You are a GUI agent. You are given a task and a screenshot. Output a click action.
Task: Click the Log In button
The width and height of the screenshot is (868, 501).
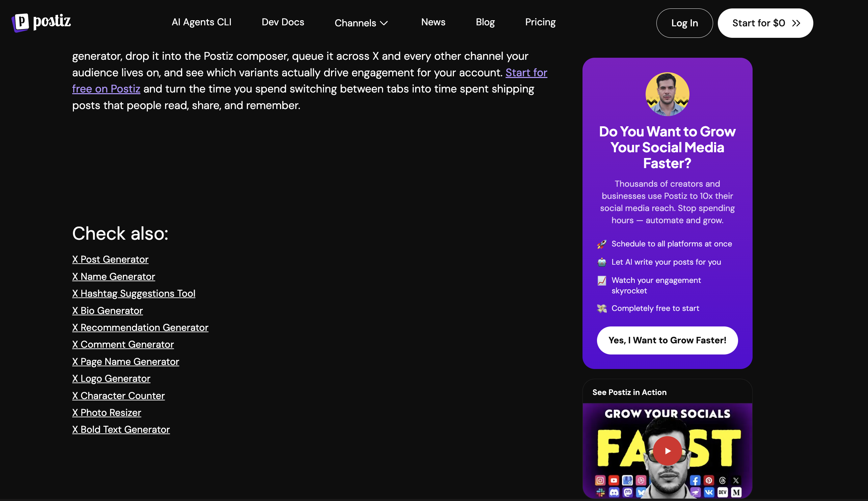coord(684,23)
